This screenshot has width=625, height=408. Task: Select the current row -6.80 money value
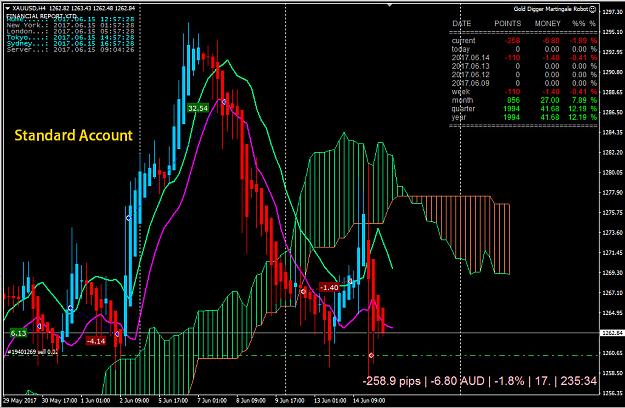550,41
